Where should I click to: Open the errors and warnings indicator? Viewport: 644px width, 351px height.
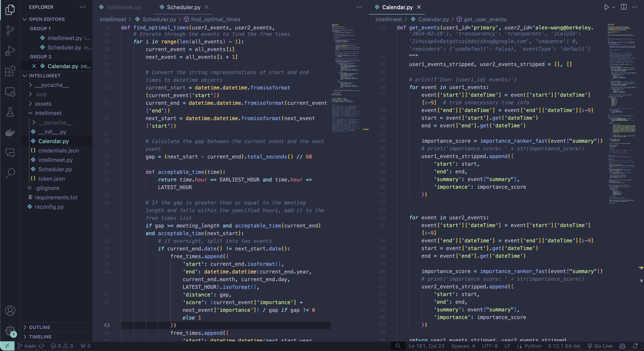[62, 346]
